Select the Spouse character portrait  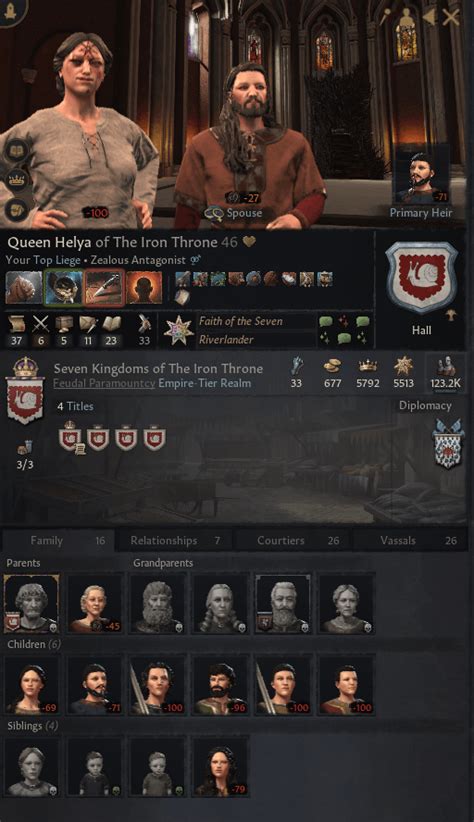coord(247,142)
